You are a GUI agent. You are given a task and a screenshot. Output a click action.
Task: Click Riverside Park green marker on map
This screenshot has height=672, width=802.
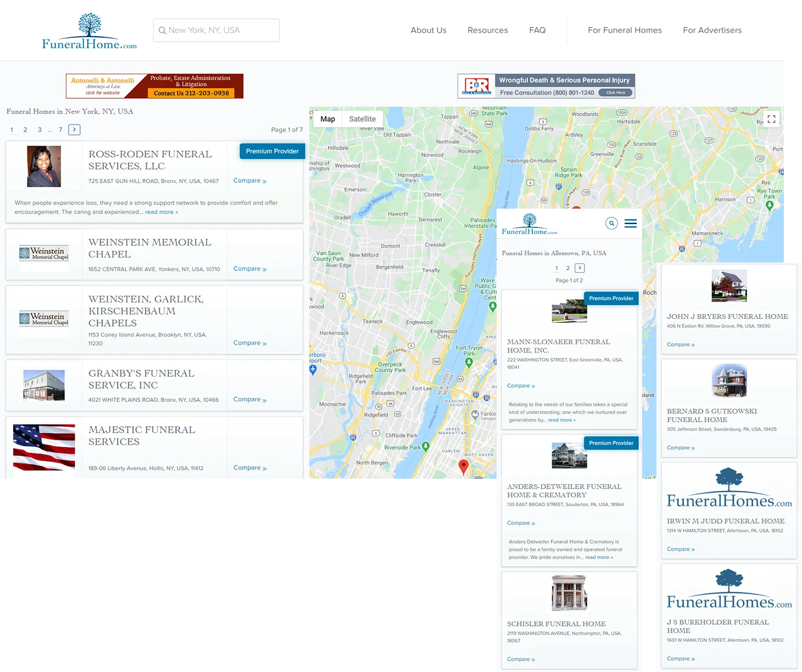[426, 447]
